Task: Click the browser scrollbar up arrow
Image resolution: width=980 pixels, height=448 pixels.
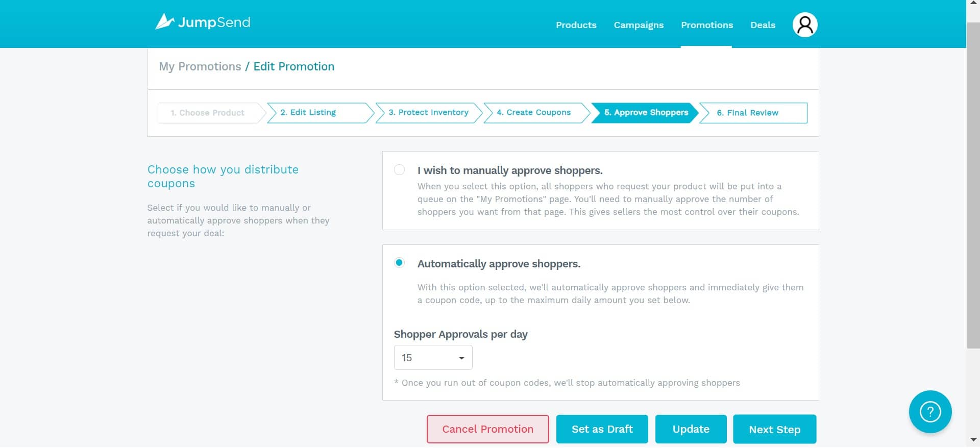Action: click(x=973, y=4)
